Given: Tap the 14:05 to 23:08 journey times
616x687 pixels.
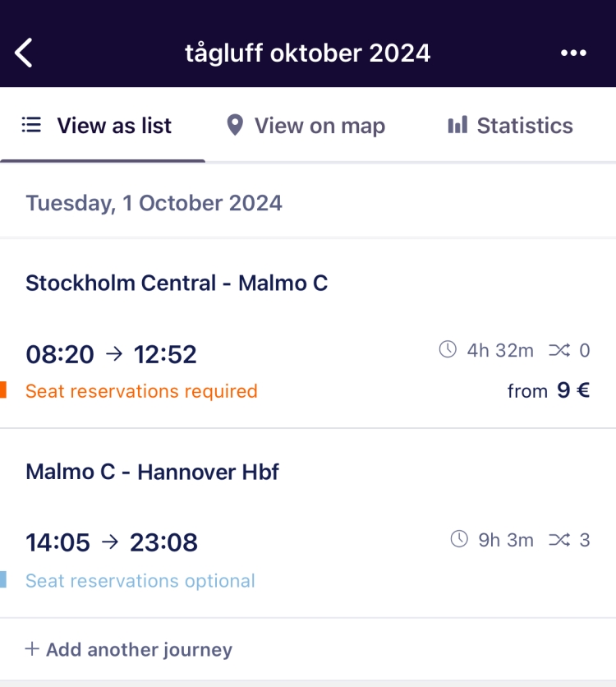Looking at the screenshot, I should tap(112, 542).
